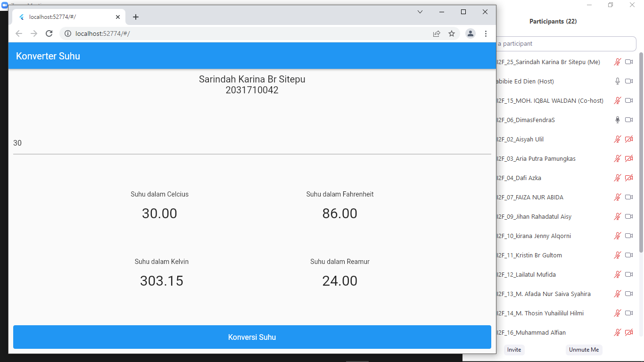644x362 pixels.
Task: Toggle video for Kristin Br Gultom
Action: coord(629,255)
